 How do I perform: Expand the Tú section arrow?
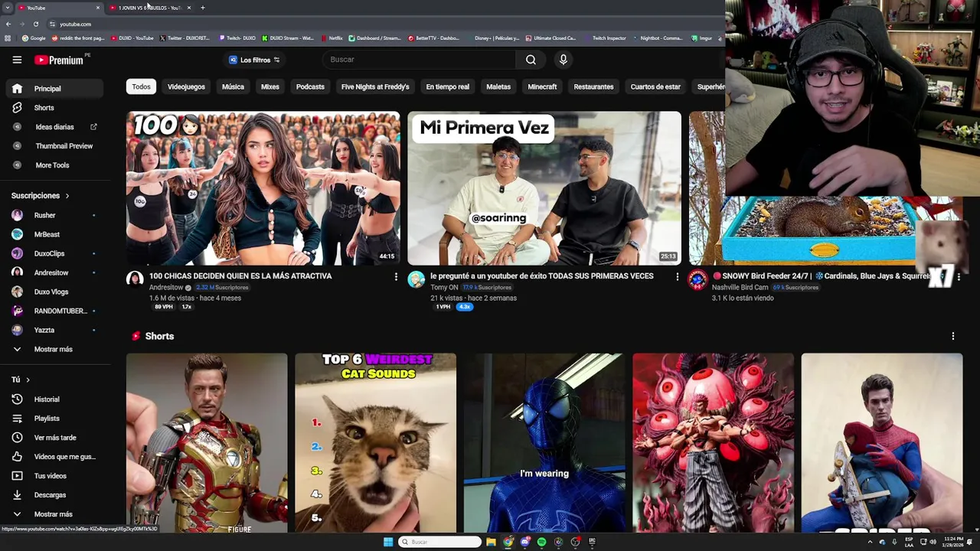click(x=28, y=380)
